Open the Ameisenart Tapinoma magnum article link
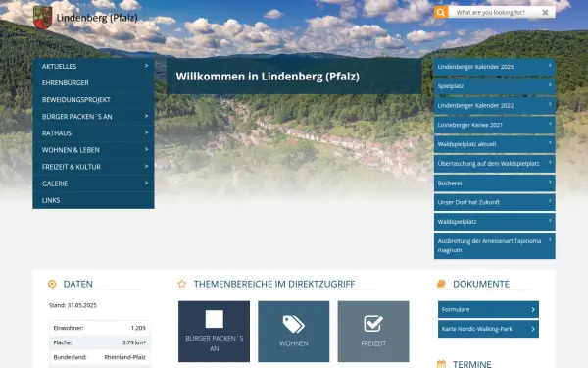The image size is (588, 368). (x=495, y=246)
